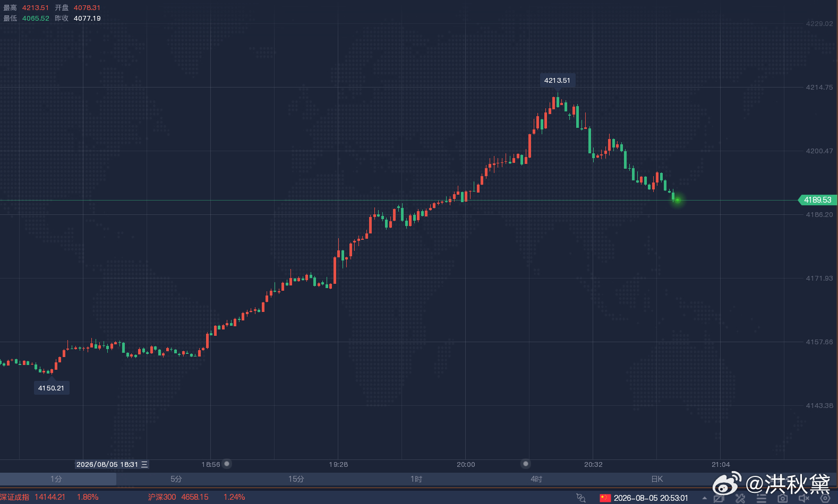Select the 1时 chart period
838x504 pixels.
point(416,479)
